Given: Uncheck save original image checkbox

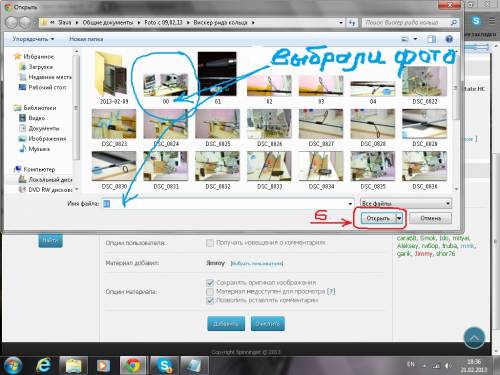Looking at the screenshot, I should click(x=210, y=283).
